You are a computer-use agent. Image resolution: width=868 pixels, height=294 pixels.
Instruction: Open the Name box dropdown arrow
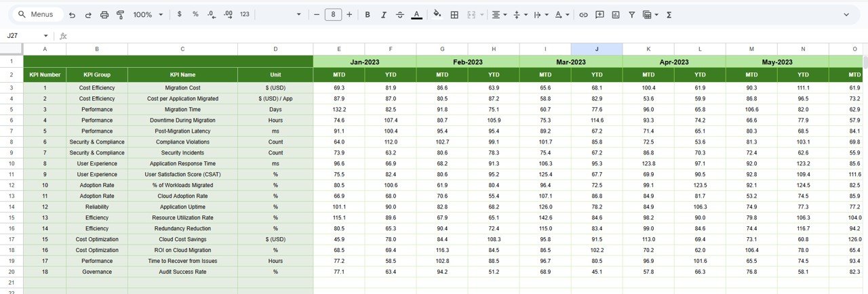(45, 36)
